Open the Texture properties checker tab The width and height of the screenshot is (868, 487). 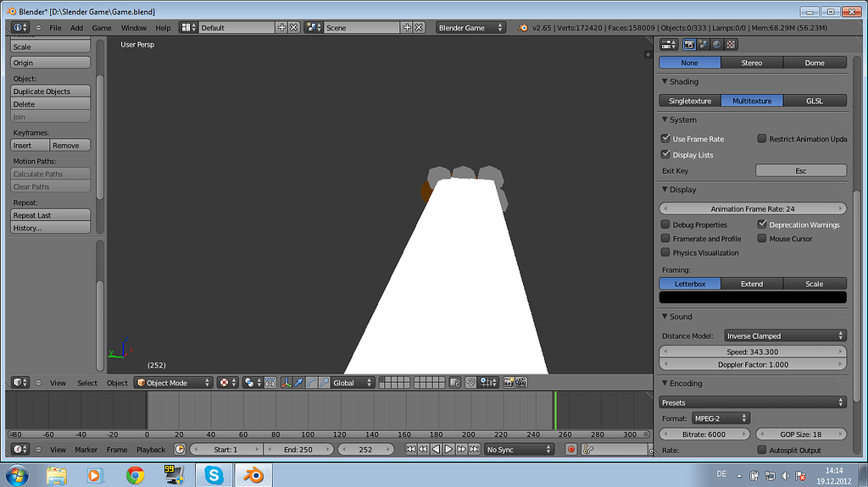[731, 45]
